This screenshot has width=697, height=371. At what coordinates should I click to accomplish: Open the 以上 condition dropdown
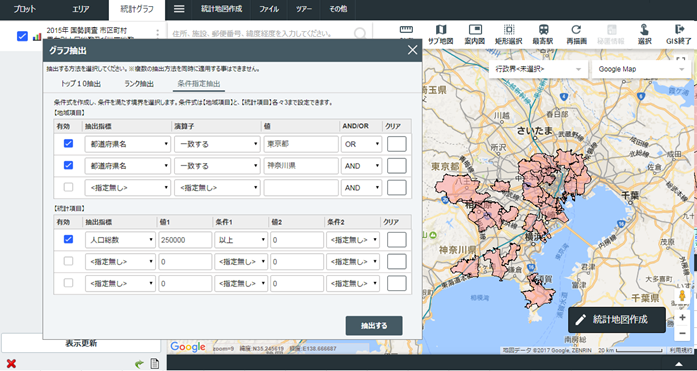click(x=241, y=240)
